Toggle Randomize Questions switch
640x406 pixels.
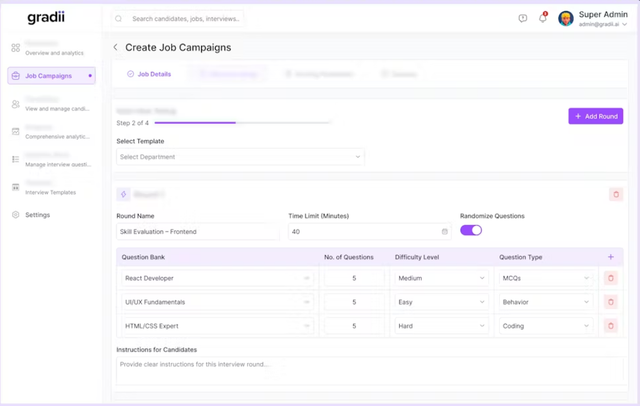[470, 230]
